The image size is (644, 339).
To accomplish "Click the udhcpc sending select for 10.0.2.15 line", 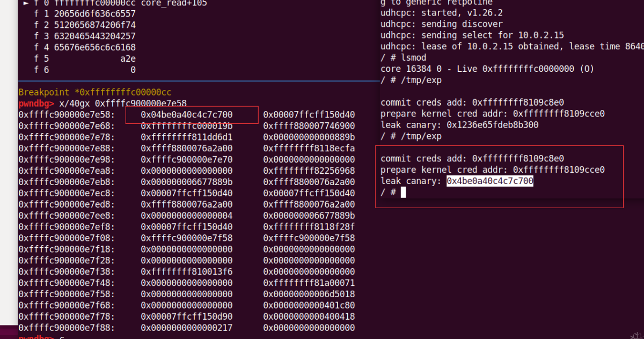I will (x=472, y=35).
